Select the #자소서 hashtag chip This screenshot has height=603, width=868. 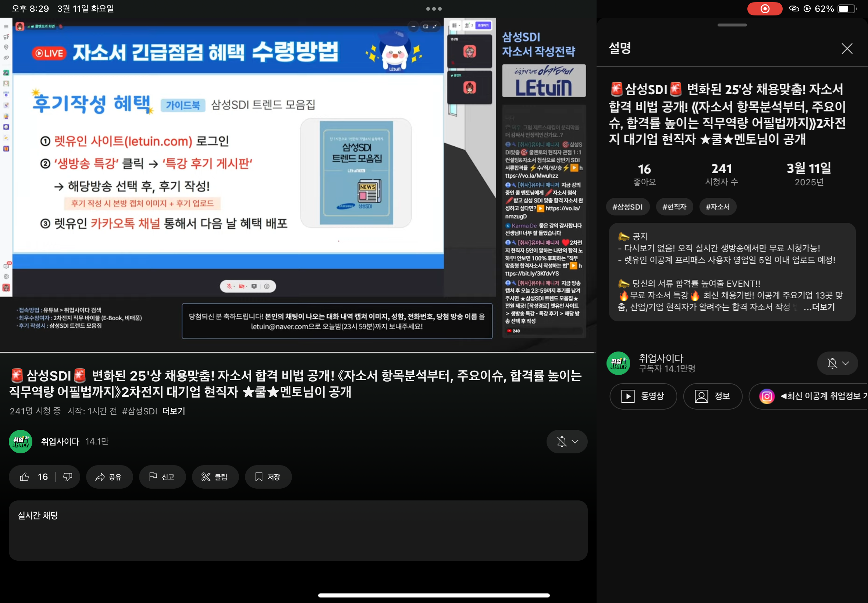(x=717, y=207)
